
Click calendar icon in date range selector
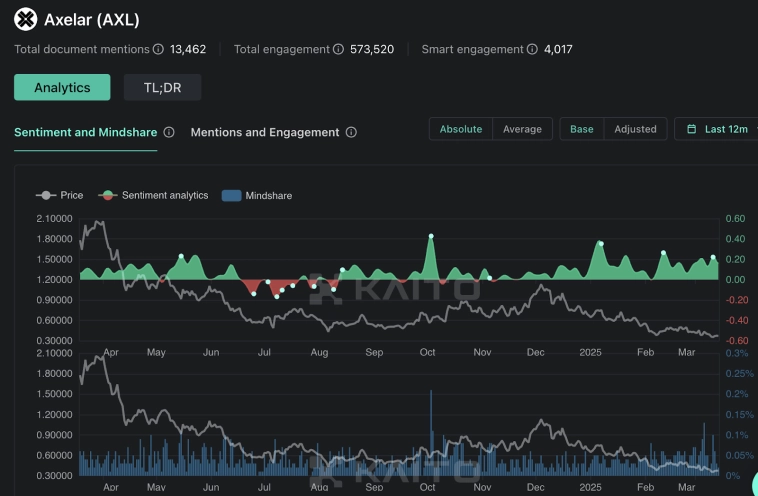click(692, 129)
